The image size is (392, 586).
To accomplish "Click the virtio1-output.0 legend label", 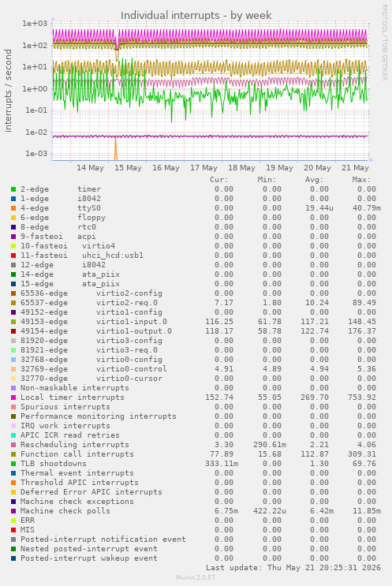I will point(134,331).
